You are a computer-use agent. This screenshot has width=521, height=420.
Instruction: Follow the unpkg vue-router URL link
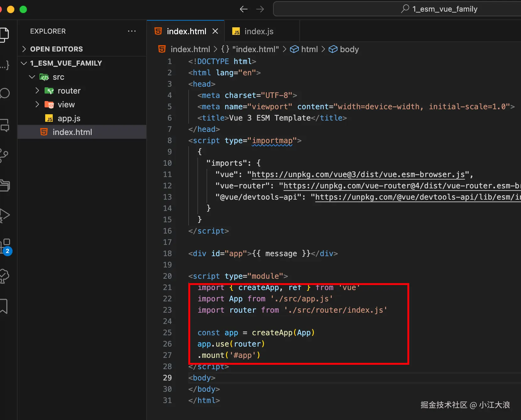tap(402, 186)
